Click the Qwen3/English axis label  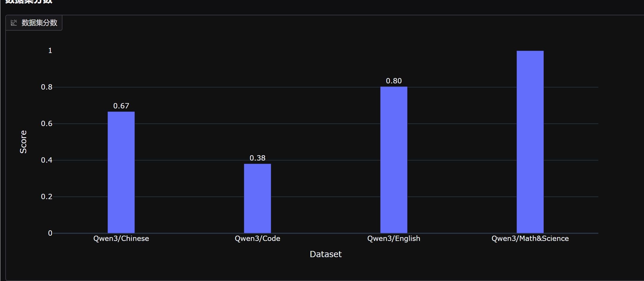394,238
